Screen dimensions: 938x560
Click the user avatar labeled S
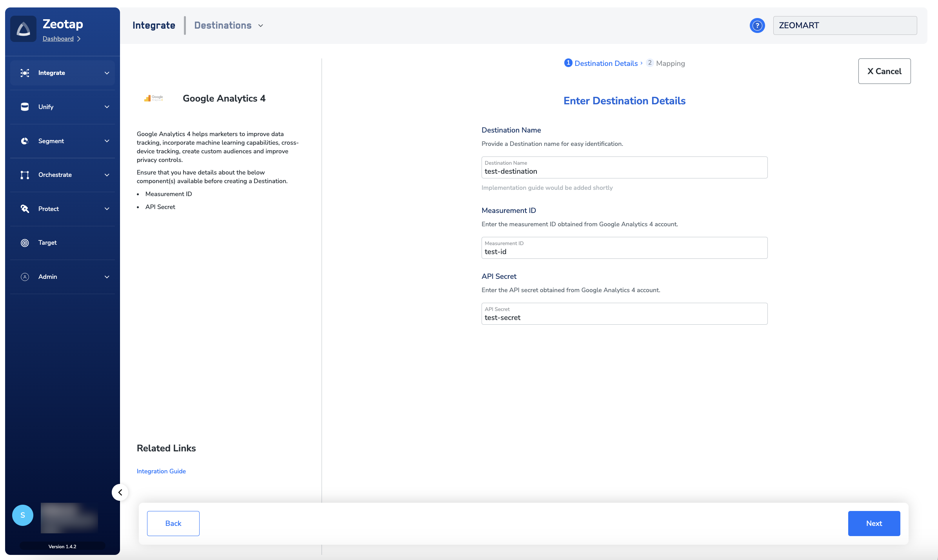tap(23, 515)
